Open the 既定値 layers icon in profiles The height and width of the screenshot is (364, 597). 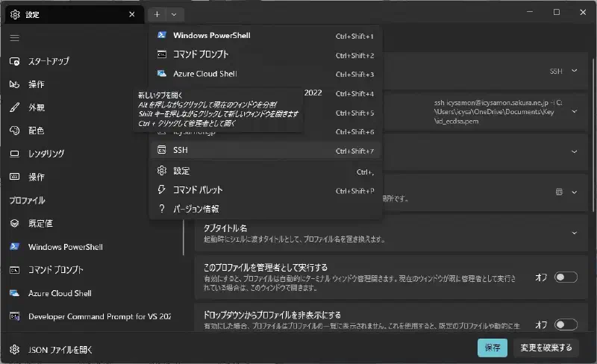click(x=14, y=224)
